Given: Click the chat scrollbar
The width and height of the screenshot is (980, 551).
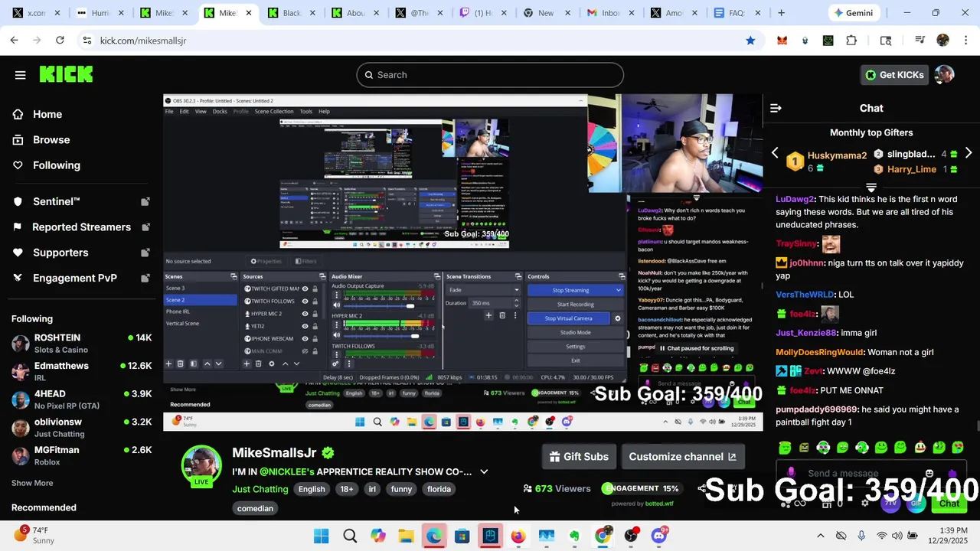Looking at the screenshot, I should [x=977, y=426].
